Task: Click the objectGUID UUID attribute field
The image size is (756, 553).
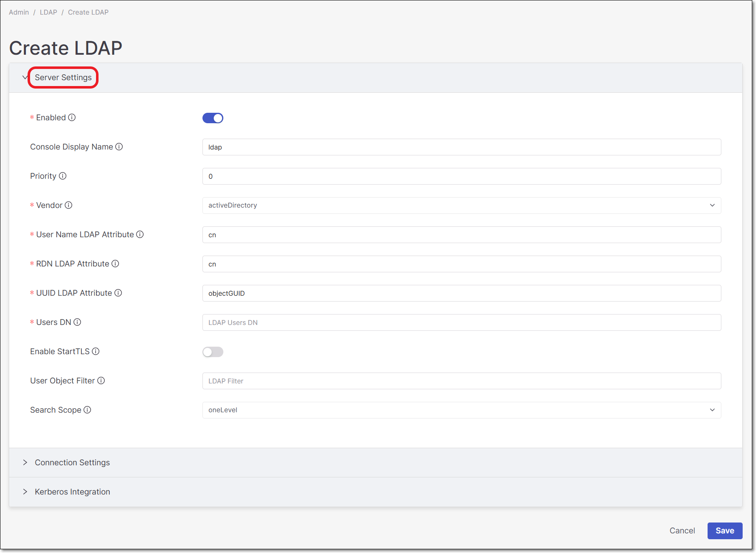Action: [x=462, y=293]
